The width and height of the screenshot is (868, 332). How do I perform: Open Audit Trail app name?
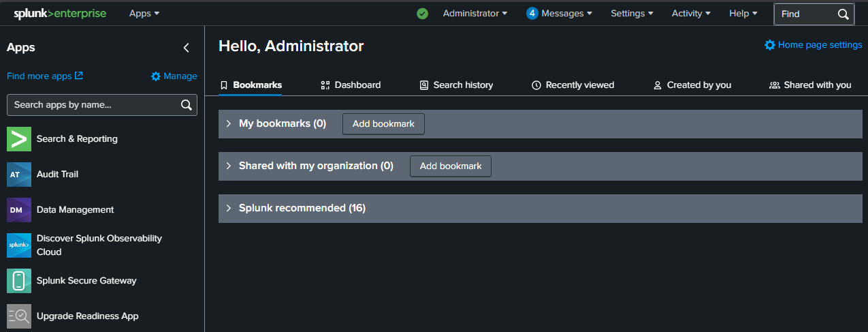(57, 175)
